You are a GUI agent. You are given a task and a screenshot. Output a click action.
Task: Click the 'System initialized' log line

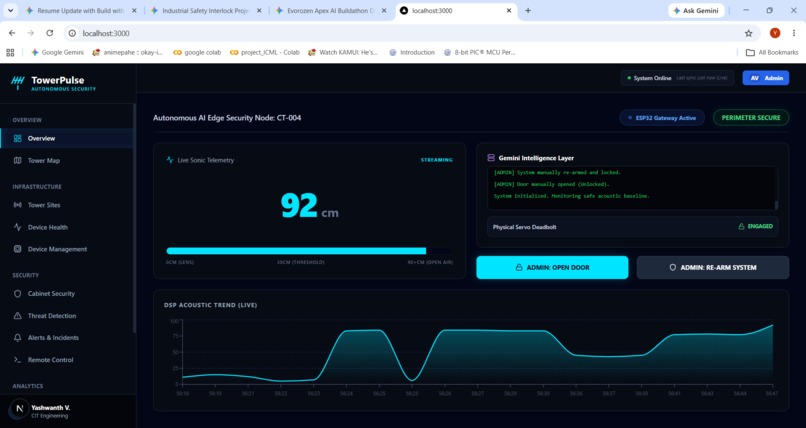pos(572,196)
